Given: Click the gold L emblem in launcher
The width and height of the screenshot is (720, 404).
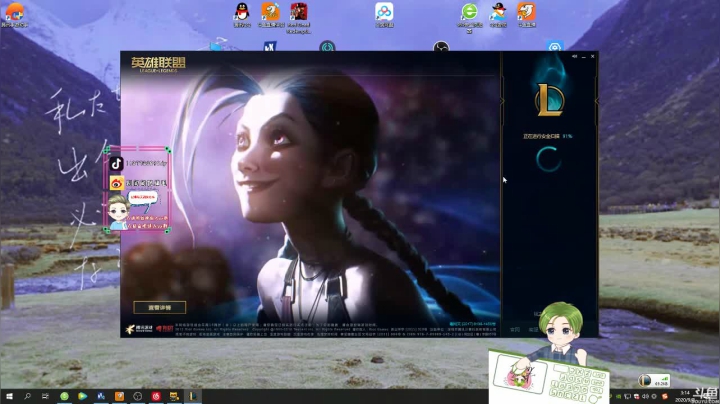Looking at the screenshot, I should (550, 100).
